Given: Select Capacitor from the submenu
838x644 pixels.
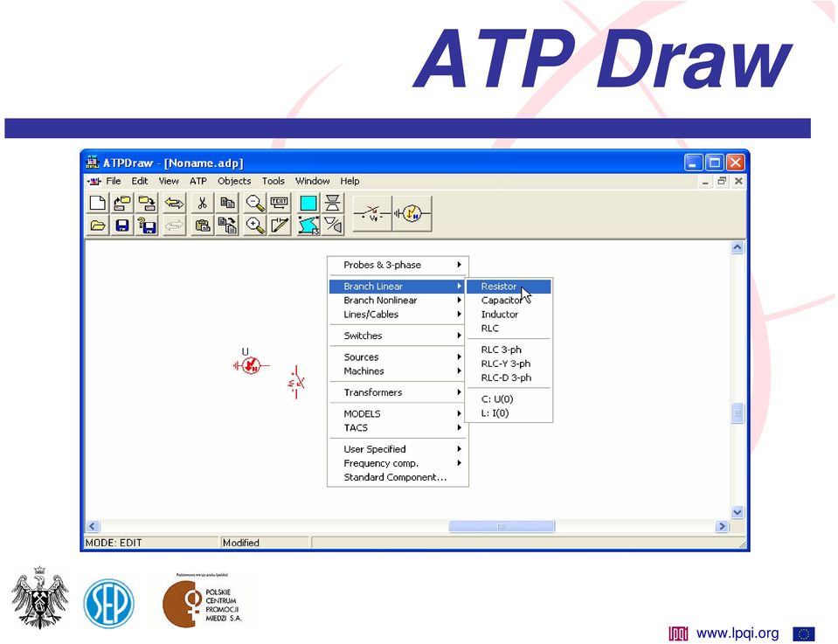Looking at the screenshot, I should [509, 301].
